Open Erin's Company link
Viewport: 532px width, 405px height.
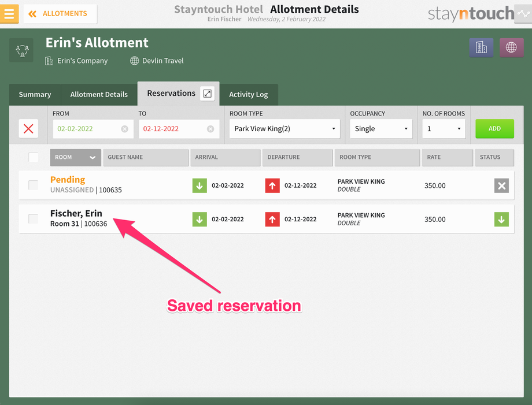coord(83,61)
